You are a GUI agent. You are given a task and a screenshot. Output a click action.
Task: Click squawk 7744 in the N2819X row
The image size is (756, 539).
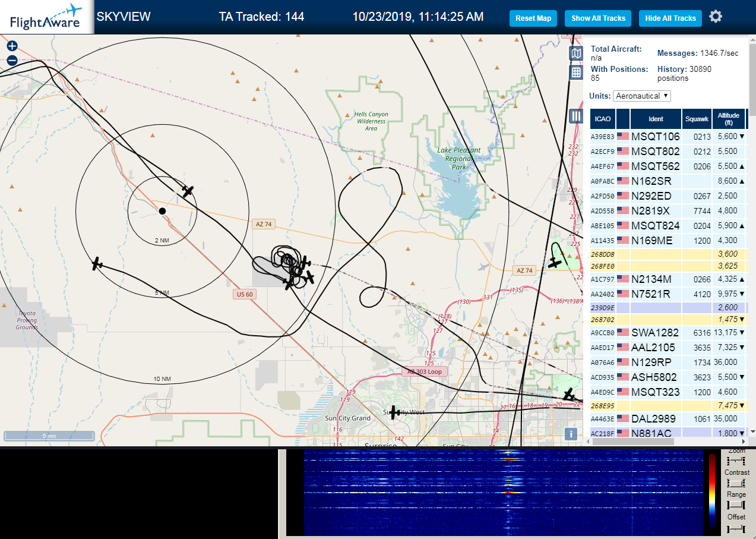pyautogui.click(x=701, y=211)
